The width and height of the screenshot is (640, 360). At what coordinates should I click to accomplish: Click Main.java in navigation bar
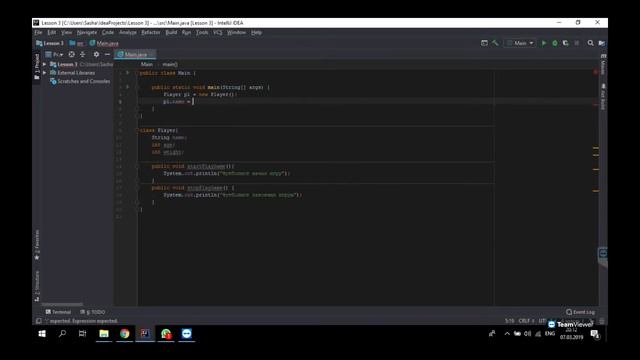click(104, 43)
